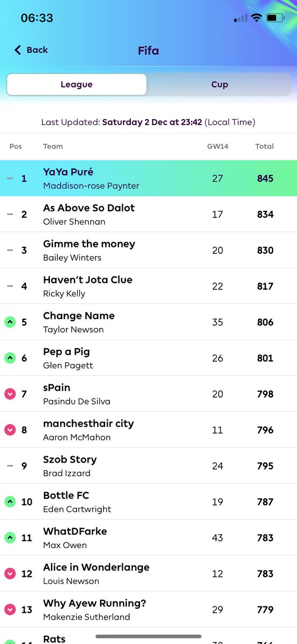Tap green up arrow beside Pep a Pig
The image size is (297, 644).
[10, 358]
